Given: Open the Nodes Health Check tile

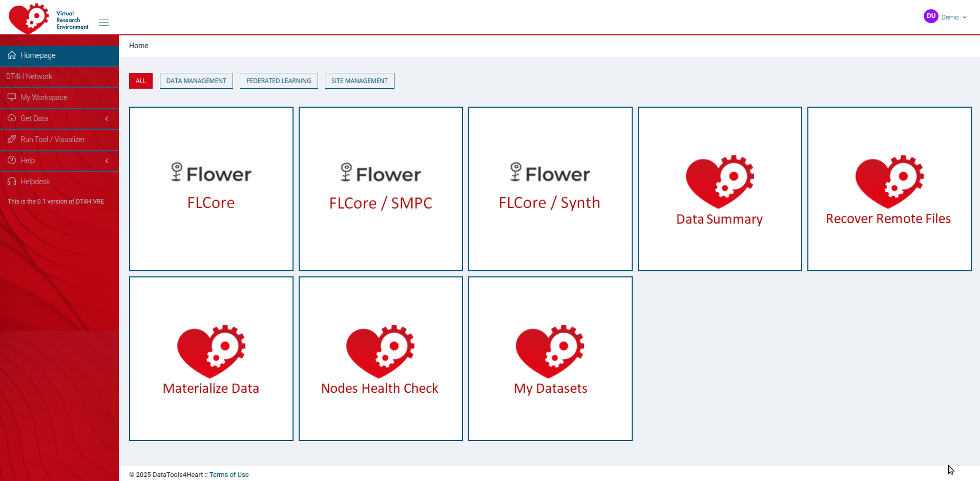Looking at the screenshot, I should [380, 358].
